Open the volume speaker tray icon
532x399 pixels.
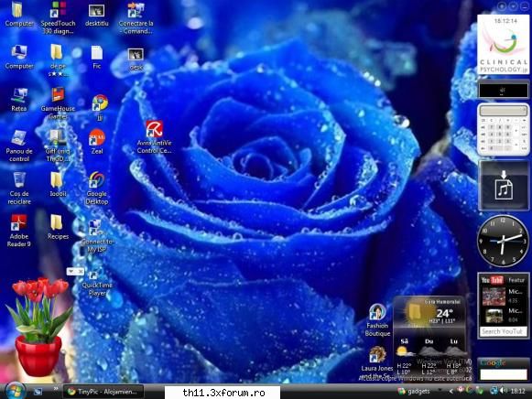tap(503, 391)
